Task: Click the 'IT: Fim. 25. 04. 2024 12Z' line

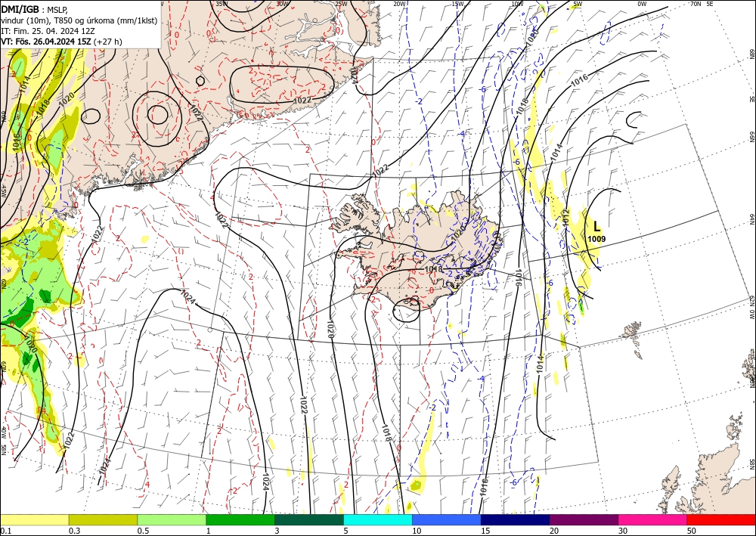Action: click(x=48, y=31)
